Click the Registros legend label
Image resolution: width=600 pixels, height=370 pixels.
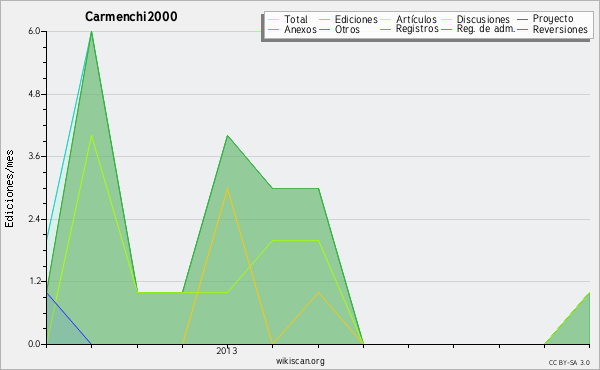pyautogui.click(x=417, y=29)
